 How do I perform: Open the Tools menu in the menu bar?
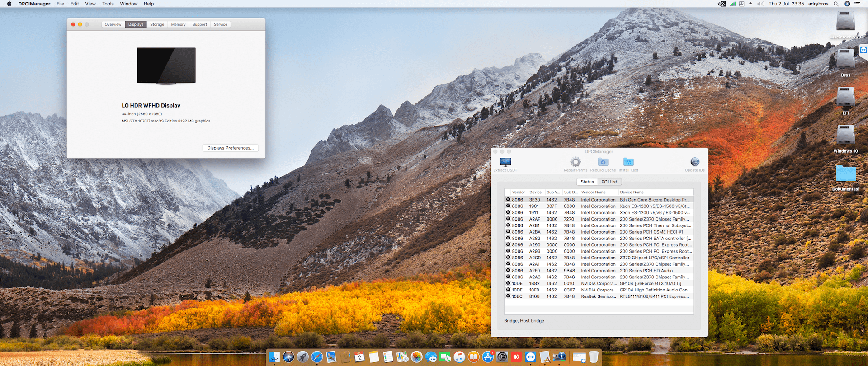coord(108,4)
